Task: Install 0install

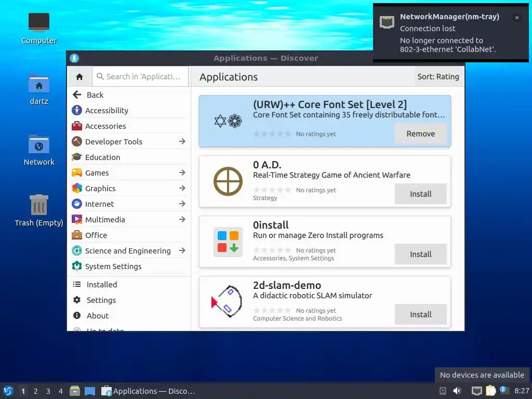Action: click(x=421, y=254)
